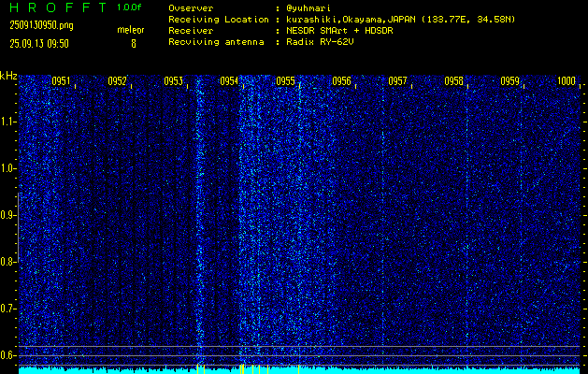The width and height of the screenshot is (588, 374).
Task: Select the 1.0 frequency axis label
Action: [7, 169]
